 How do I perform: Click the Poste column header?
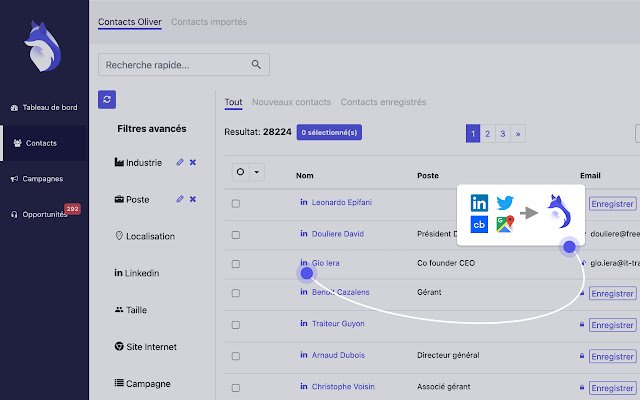pyautogui.click(x=428, y=176)
